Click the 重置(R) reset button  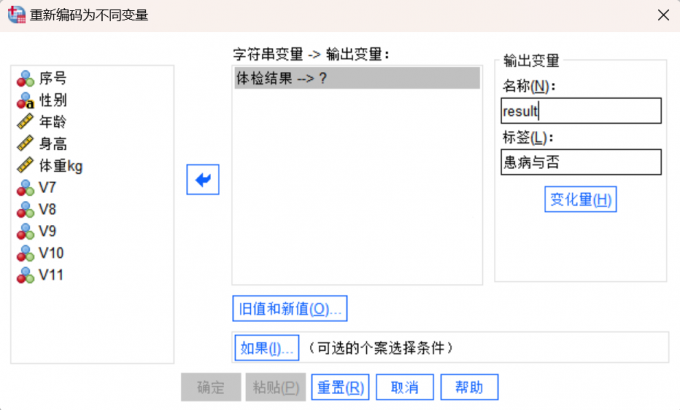coord(340,387)
